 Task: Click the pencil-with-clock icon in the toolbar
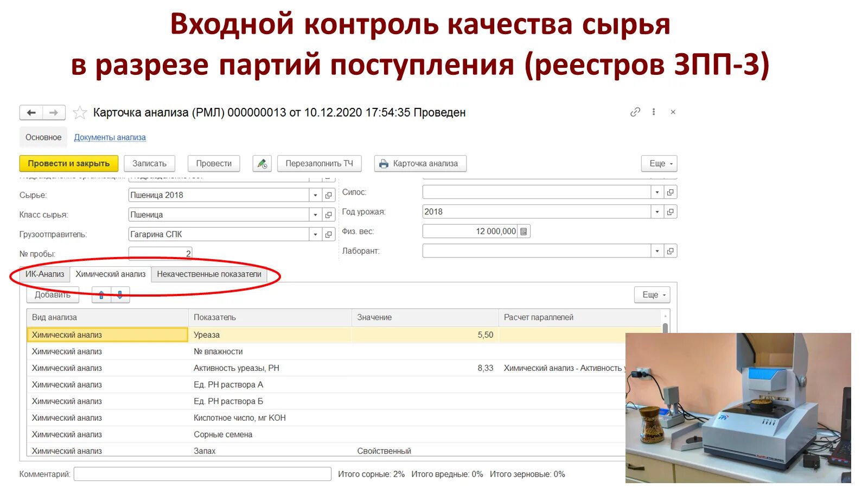[262, 163]
